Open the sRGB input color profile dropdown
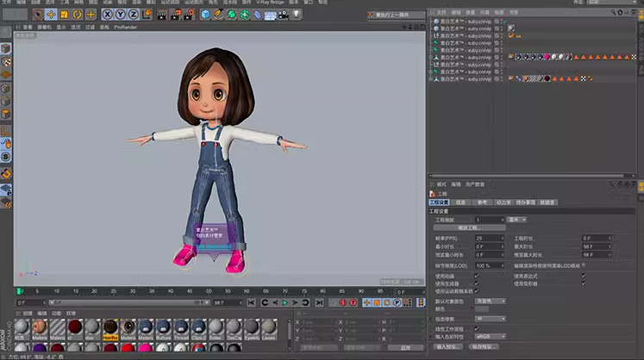The width and height of the screenshot is (644, 360). click(x=489, y=336)
